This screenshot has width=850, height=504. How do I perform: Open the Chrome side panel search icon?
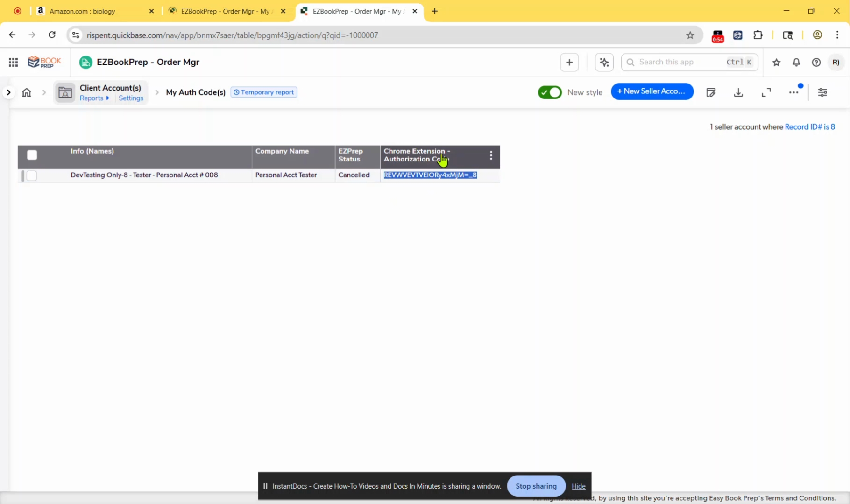[x=788, y=35]
